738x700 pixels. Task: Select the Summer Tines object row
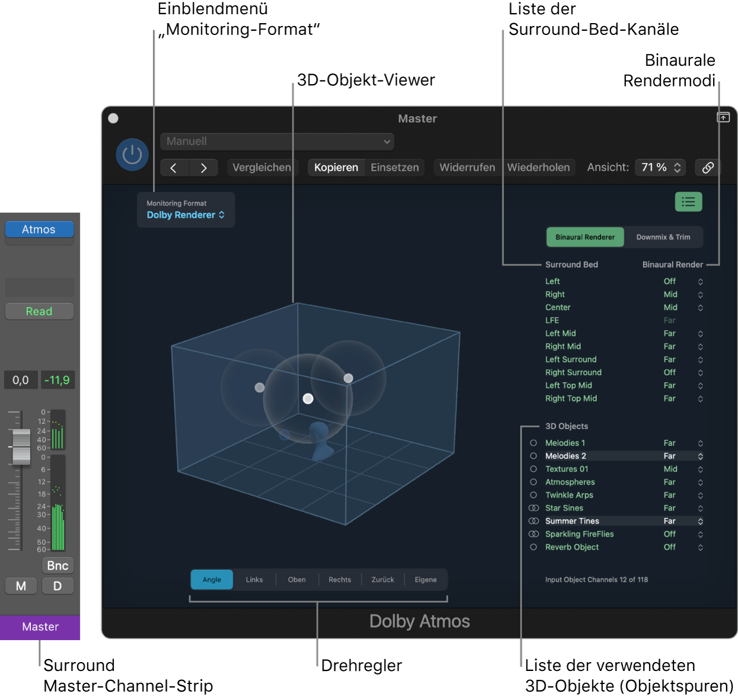pos(616,521)
